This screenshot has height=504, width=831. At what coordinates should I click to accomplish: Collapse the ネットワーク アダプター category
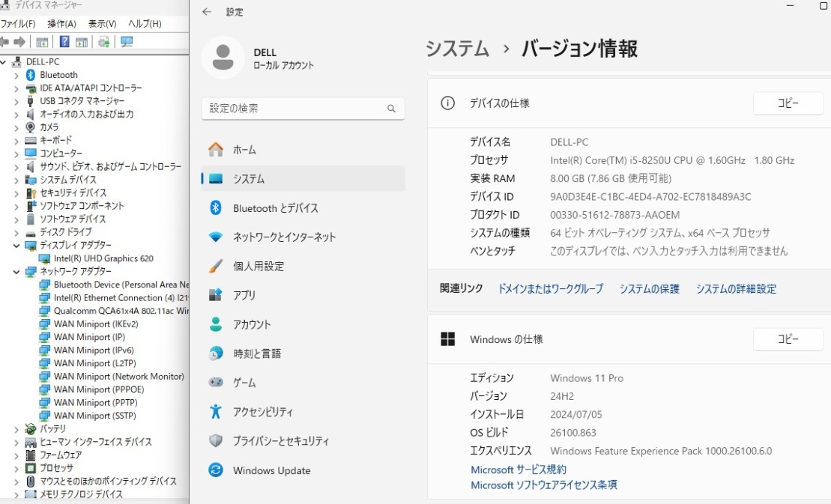pyautogui.click(x=16, y=271)
